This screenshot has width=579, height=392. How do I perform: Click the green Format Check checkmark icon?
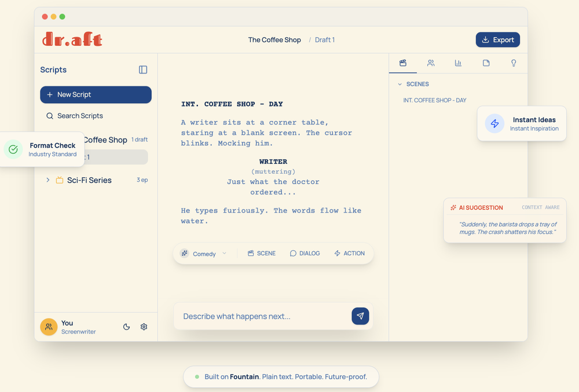13,149
